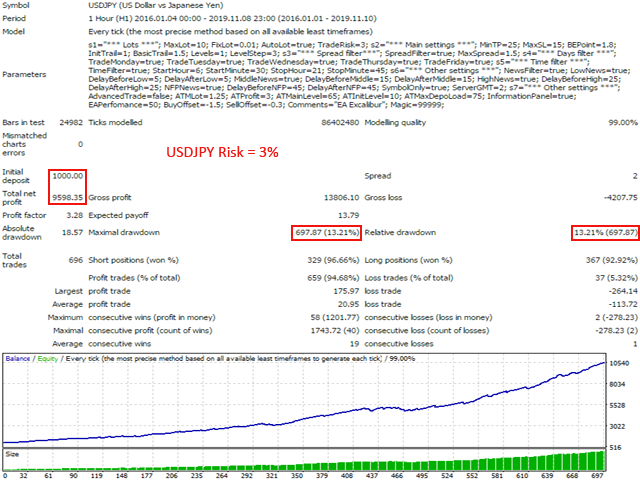Select the Loss trades (% of total) label
Screen dimensions: 640x480
coord(409,278)
